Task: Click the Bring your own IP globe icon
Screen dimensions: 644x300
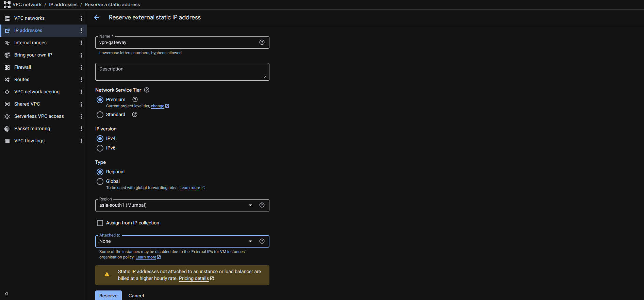Action: pyautogui.click(x=7, y=55)
